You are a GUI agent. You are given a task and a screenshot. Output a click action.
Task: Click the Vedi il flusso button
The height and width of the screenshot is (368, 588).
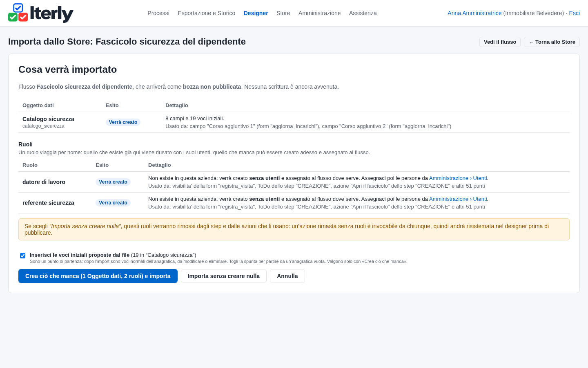(x=500, y=42)
